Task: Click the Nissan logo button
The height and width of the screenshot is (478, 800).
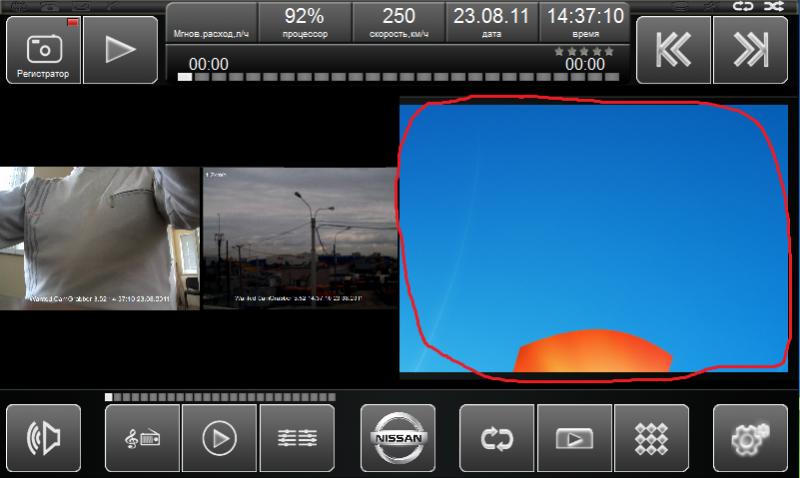Action: (x=398, y=438)
